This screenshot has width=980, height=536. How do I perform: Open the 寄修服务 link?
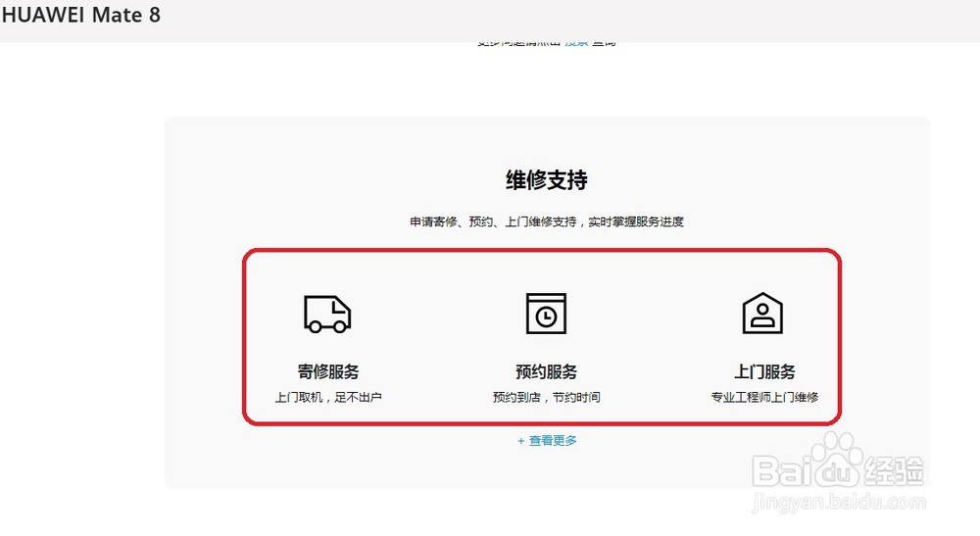[328, 371]
